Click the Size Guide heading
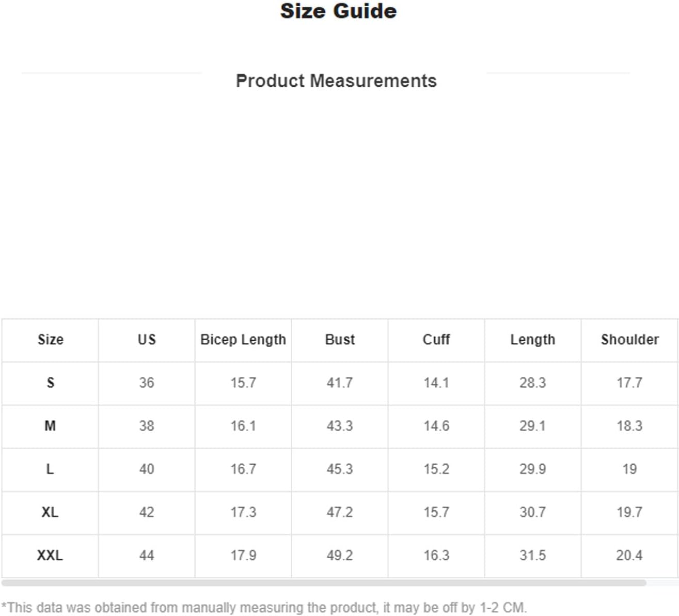The height and width of the screenshot is (616, 679). 338,11
